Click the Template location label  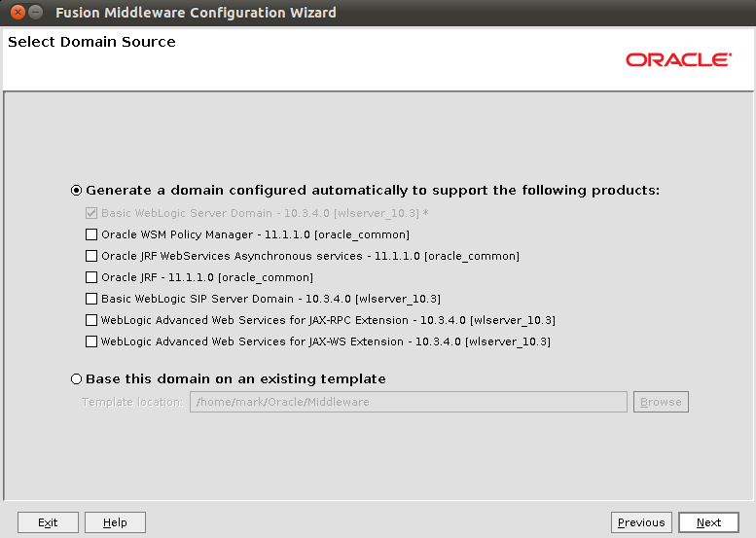coord(132,402)
